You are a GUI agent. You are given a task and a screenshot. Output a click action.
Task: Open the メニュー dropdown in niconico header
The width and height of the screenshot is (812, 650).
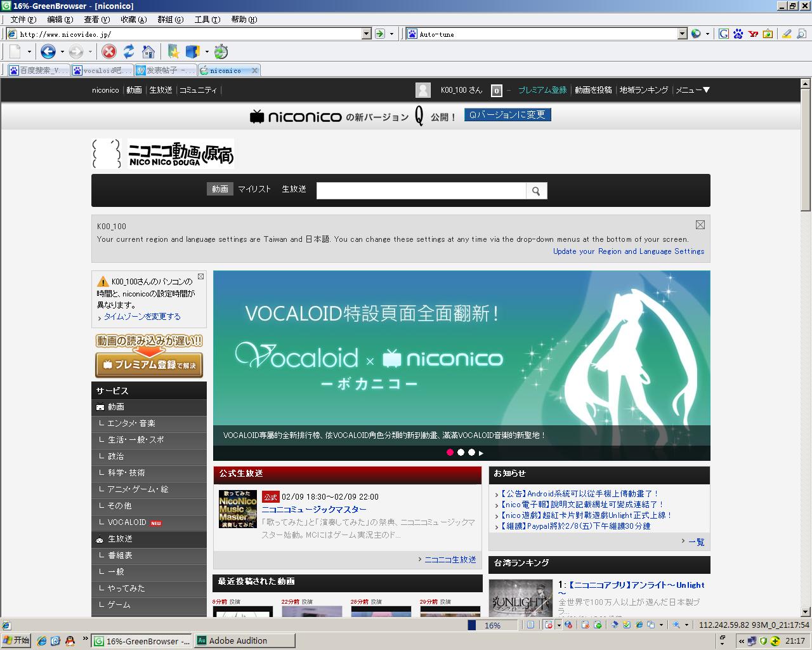click(x=693, y=90)
